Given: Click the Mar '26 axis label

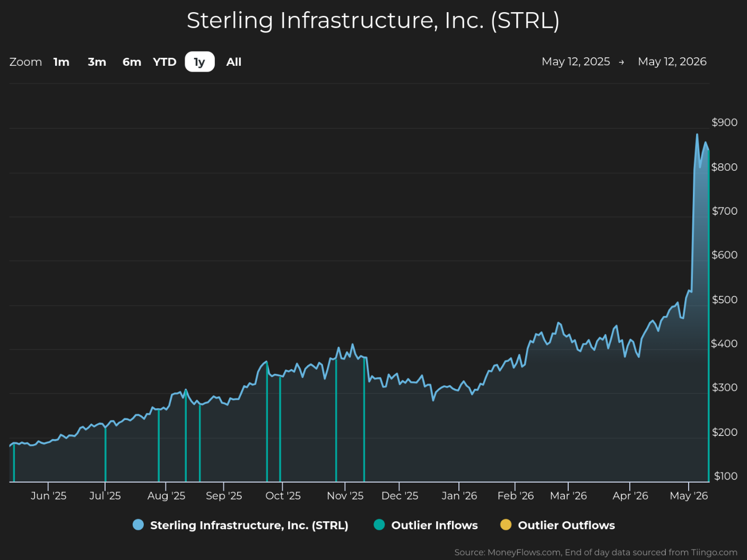Looking at the screenshot, I should tap(568, 496).
